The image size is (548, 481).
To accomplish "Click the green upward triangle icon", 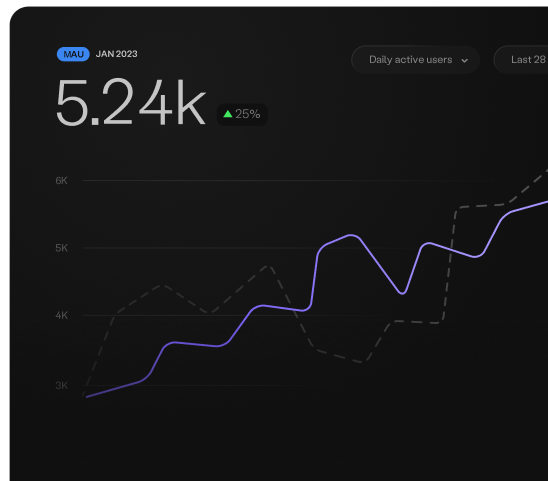I will click(x=228, y=114).
